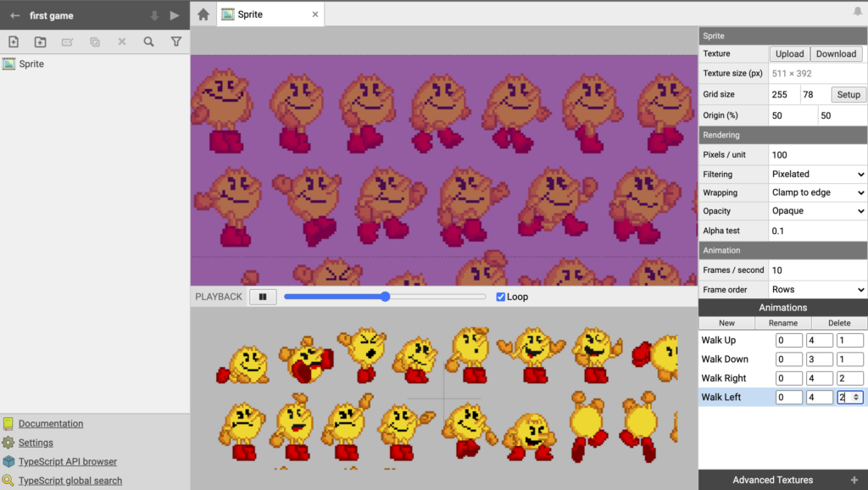Open the Settings link
Image resolution: width=868 pixels, height=490 pixels.
coord(36,443)
